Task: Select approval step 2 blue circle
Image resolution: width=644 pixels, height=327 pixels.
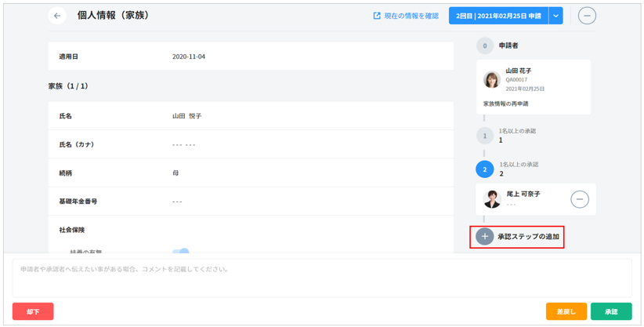Action: 485,169
